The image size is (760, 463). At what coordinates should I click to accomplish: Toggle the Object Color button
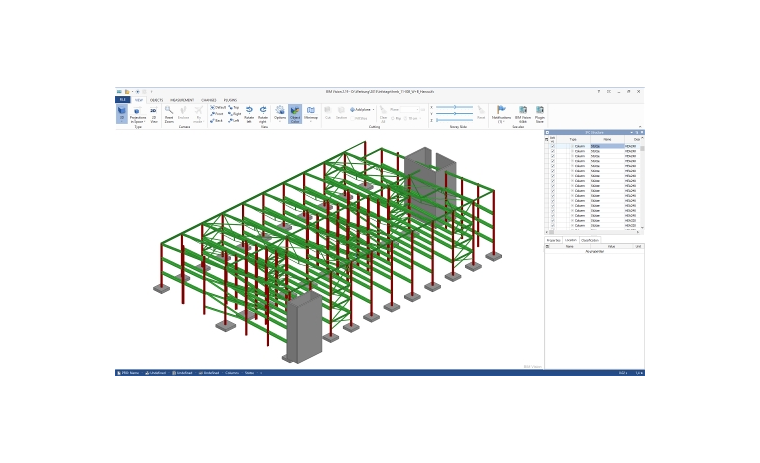(x=295, y=114)
